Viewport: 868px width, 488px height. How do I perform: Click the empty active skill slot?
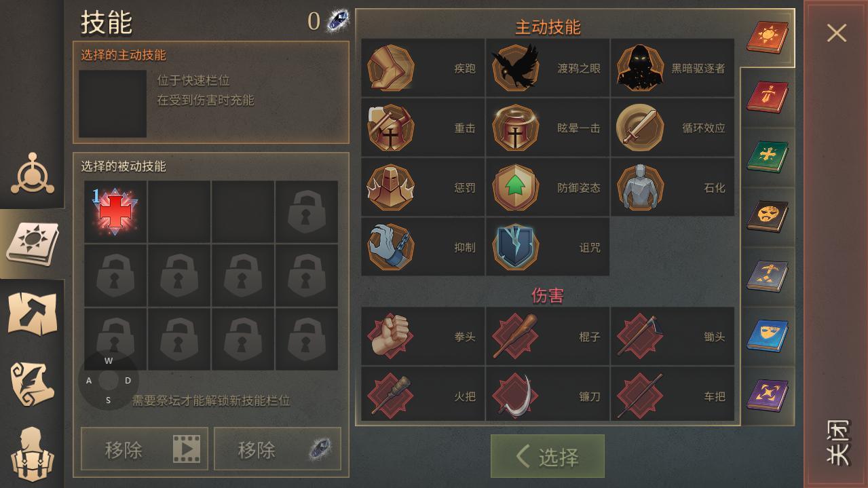[x=113, y=104]
